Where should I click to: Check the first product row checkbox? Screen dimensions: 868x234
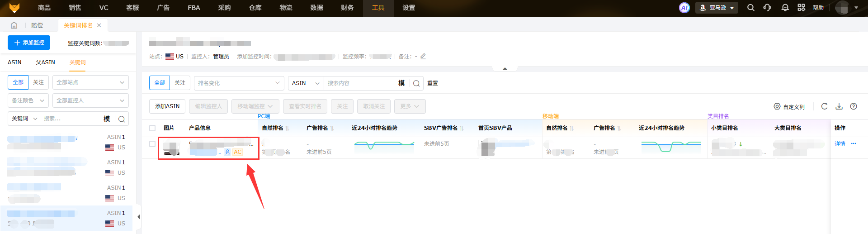[x=152, y=144]
